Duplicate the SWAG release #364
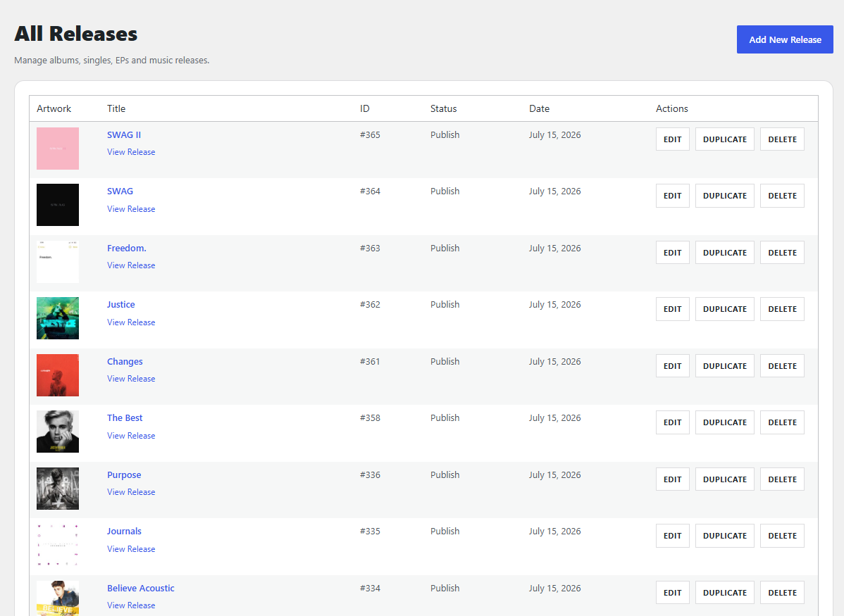Viewport: 844px width, 616px height. point(724,196)
